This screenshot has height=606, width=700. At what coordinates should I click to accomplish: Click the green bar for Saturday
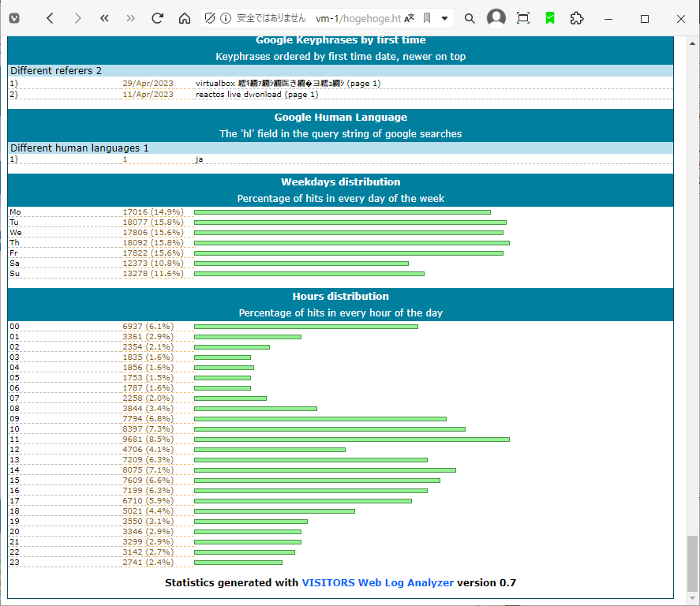(301, 264)
